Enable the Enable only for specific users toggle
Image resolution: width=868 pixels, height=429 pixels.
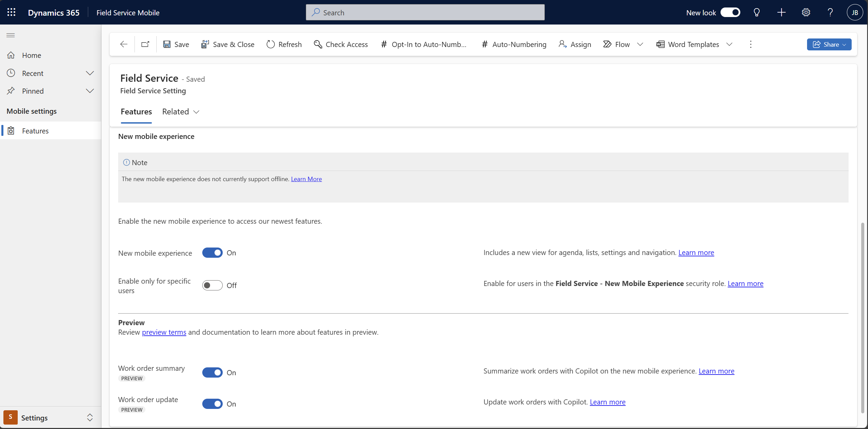[x=212, y=285]
